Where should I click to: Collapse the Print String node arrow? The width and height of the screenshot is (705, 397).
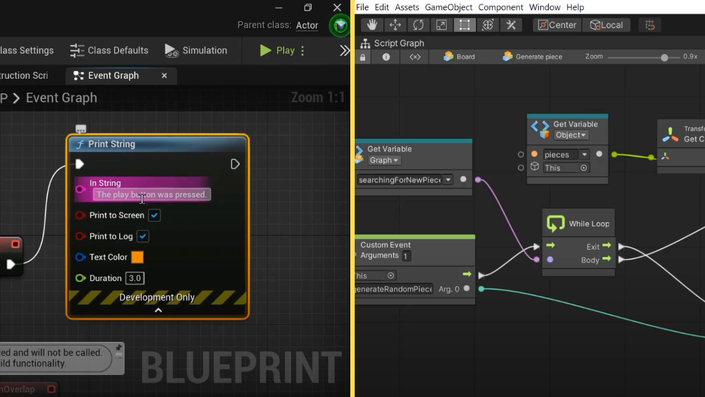[158, 310]
